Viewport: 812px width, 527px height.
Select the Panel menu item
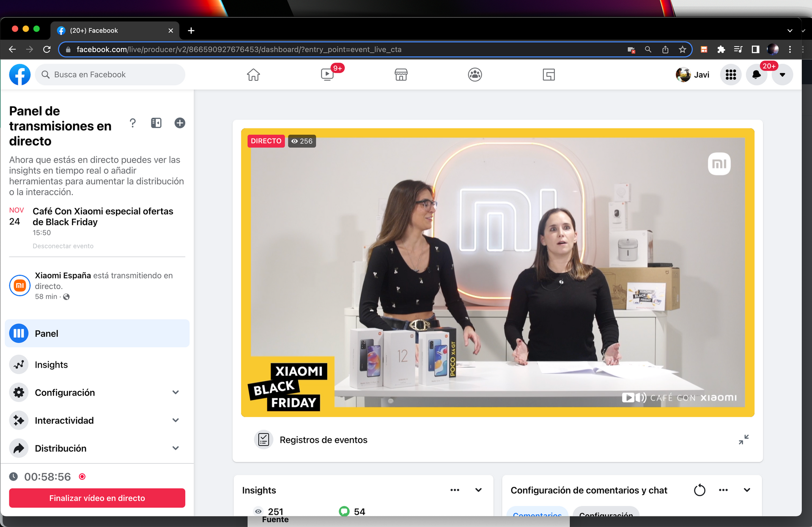tap(47, 333)
